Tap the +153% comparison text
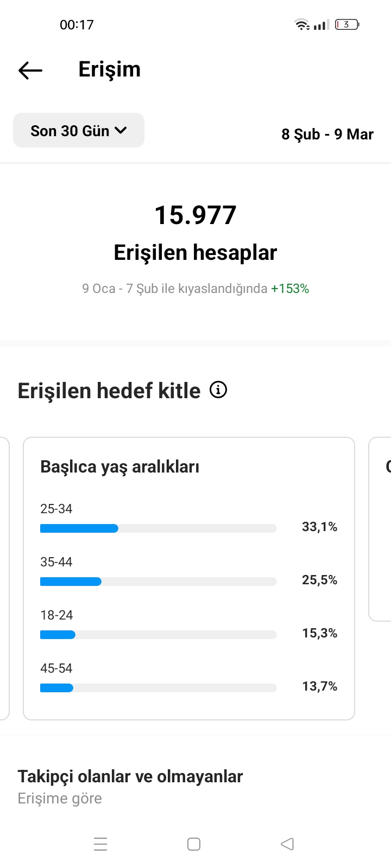This screenshot has width=391, height=868. pyautogui.click(x=290, y=289)
